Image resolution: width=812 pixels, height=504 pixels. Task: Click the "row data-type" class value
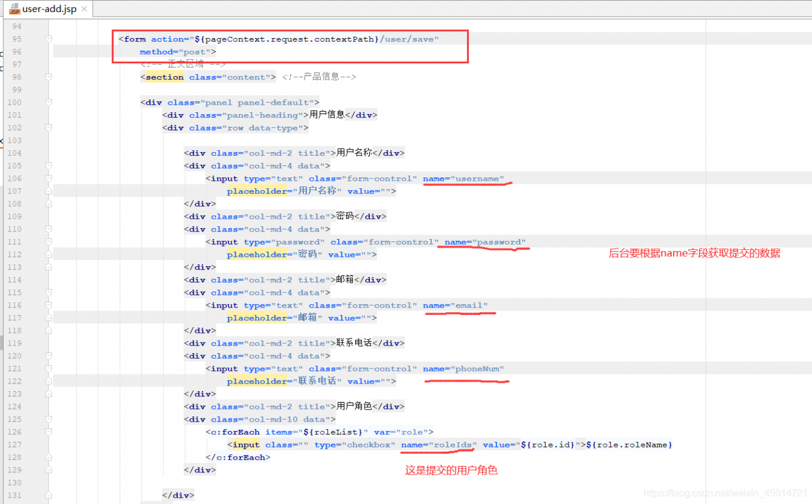[263, 128]
